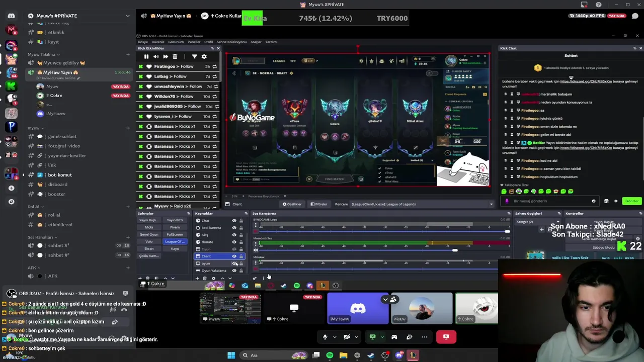Toggle visibility of the Client source
This screenshot has height=362, width=644.
[x=234, y=256]
